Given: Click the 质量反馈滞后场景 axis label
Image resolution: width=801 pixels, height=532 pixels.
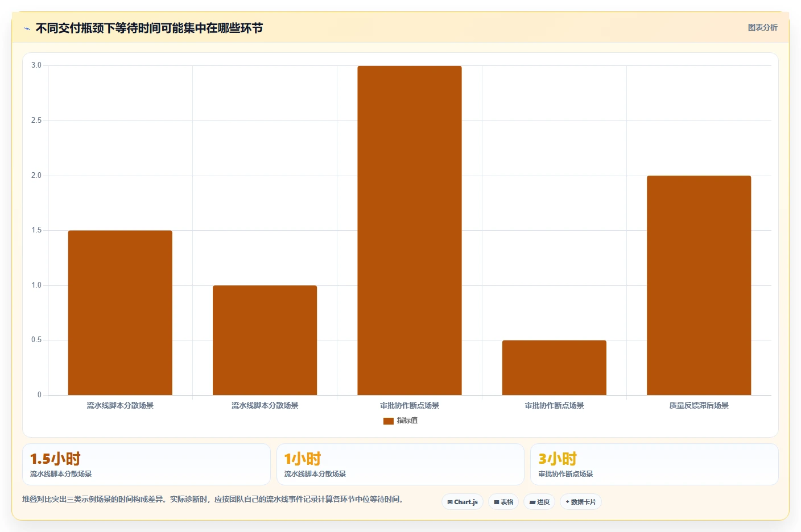Looking at the screenshot, I should (699, 405).
